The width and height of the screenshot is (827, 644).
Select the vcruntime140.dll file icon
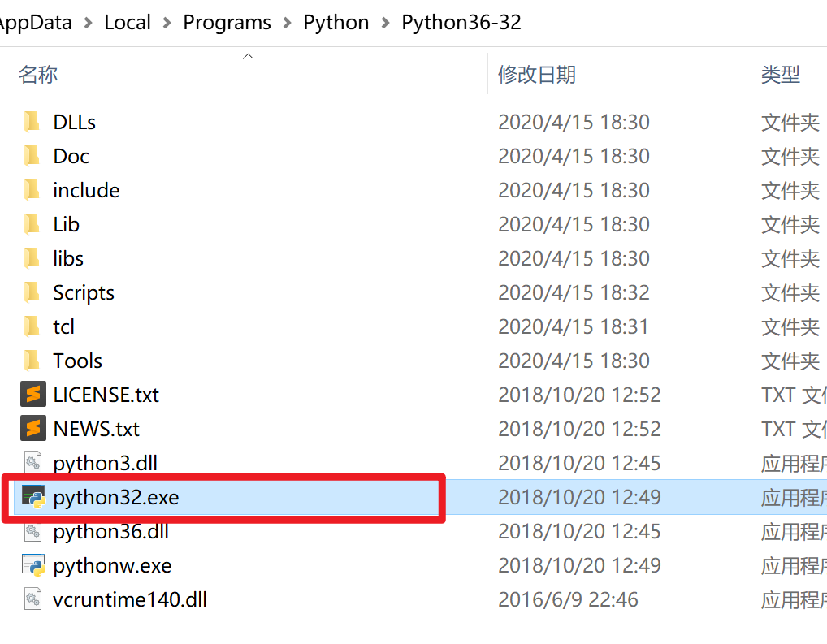32,599
